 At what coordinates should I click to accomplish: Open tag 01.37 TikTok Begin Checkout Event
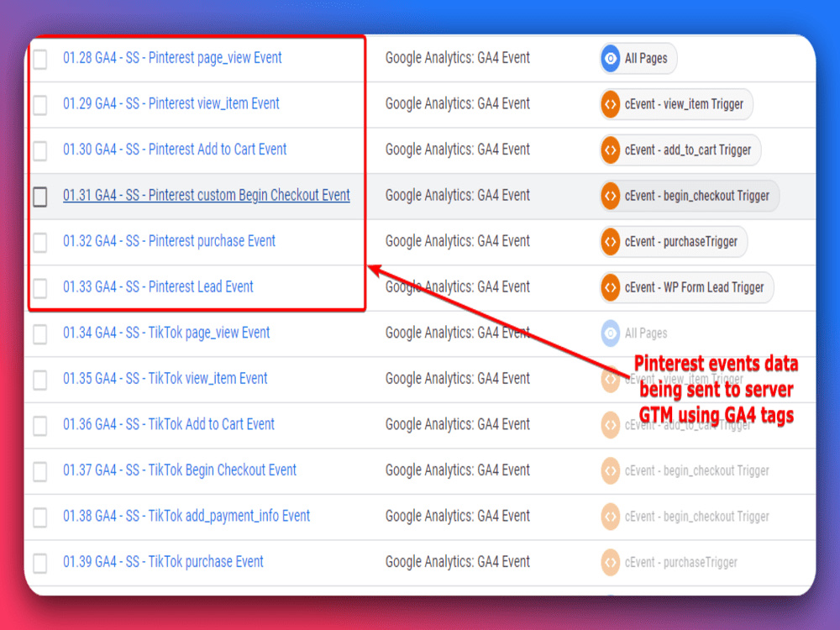point(180,470)
